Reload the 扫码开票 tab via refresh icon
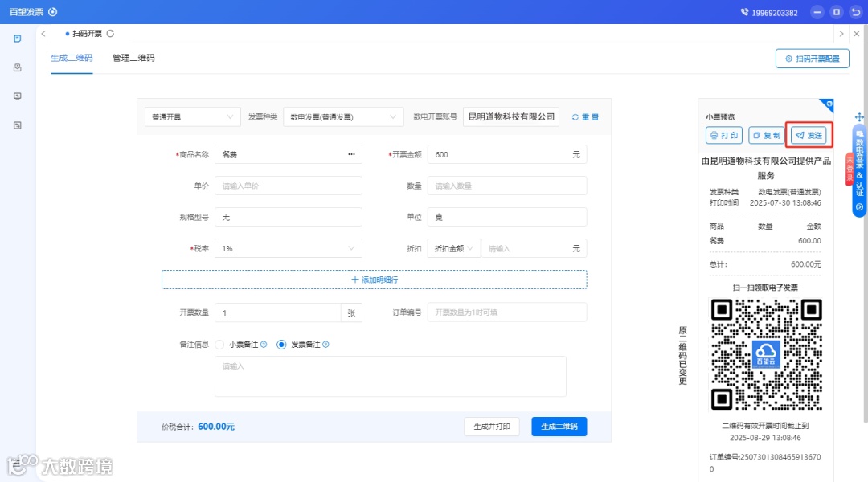868x482 pixels. pos(110,34)
